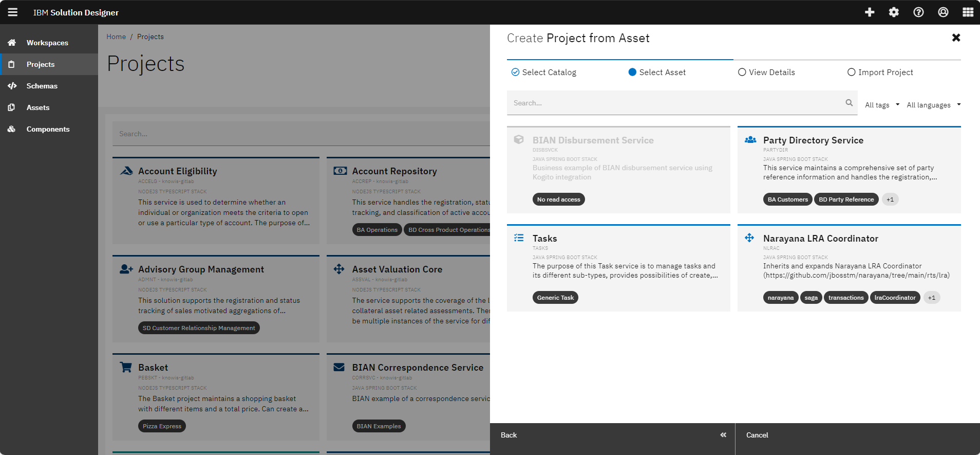Select the Narayana LRA Coordinator asset title
The height and width of the screenshot is (455, 980).
[x=821, y=239]
